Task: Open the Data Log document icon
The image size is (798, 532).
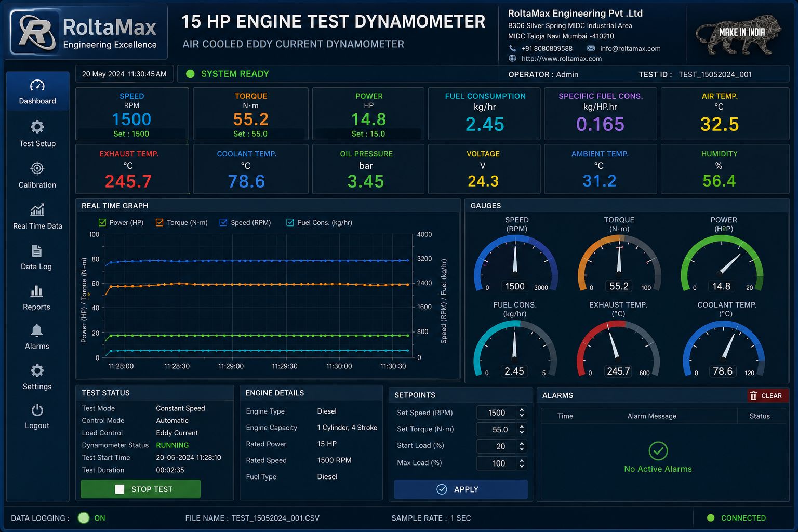Action: pos(36,251)
